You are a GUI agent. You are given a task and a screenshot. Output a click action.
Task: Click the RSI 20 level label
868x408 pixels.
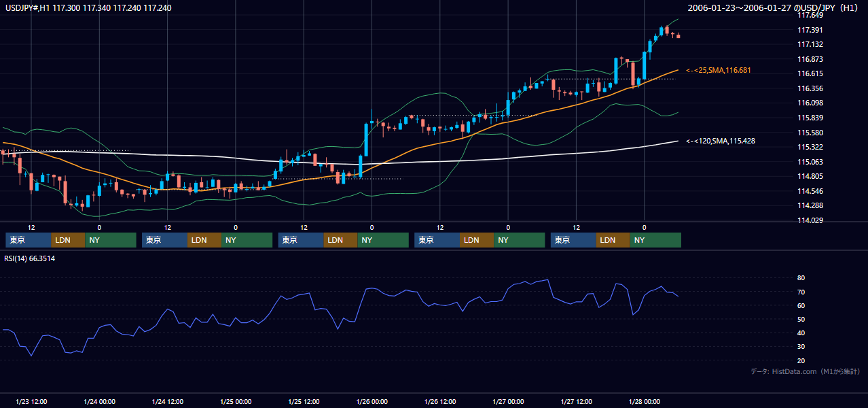[x=801, y=360]
